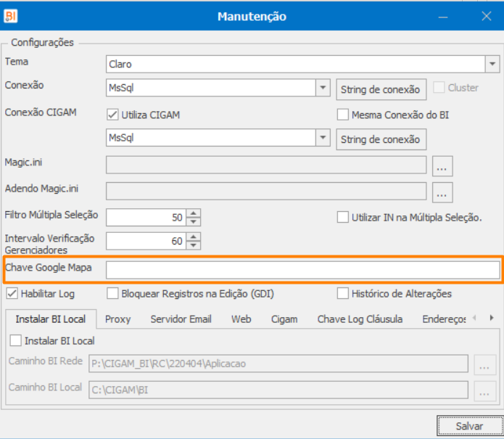The width and height of the screenshot is (504, 439).
Task: Open the Servidor Email tab
Action: click(x=181, y=319)
